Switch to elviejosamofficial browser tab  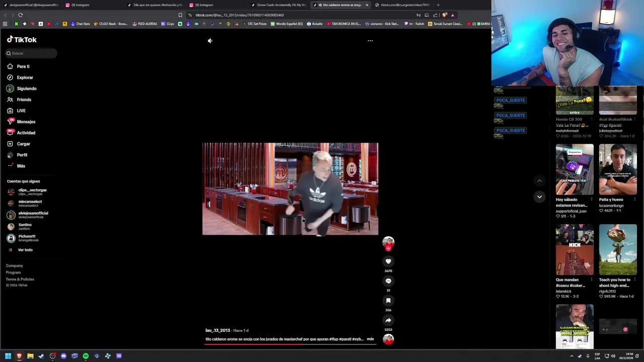31,5
